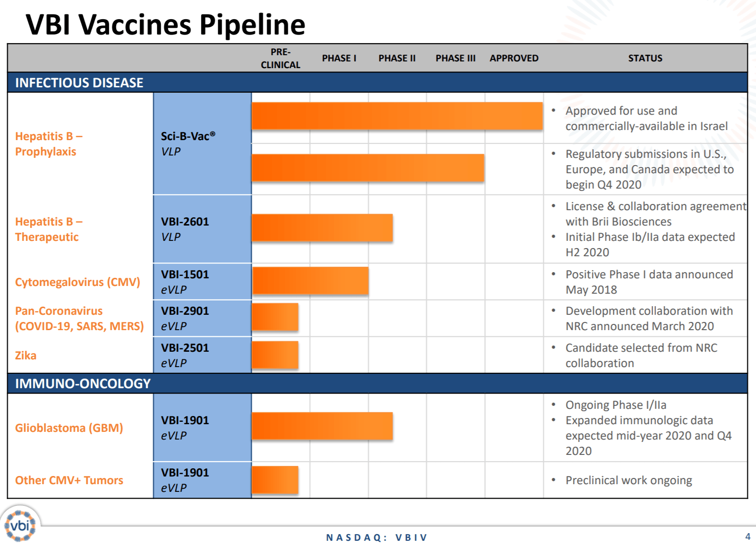Click Other CMV+ Tumors preclinical bar
The width and height of the screenshot is (756, 548).
click(x=275, y=479)
